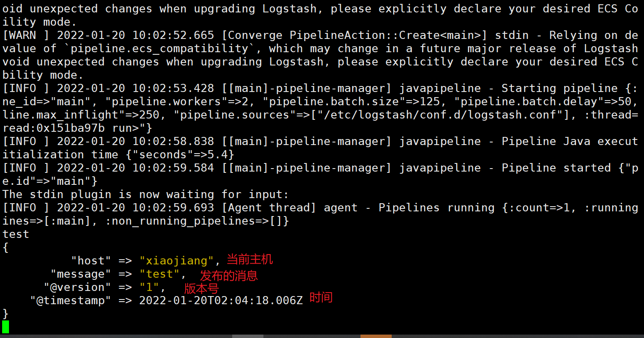Click the red 发布的消息 annotation

229,276
